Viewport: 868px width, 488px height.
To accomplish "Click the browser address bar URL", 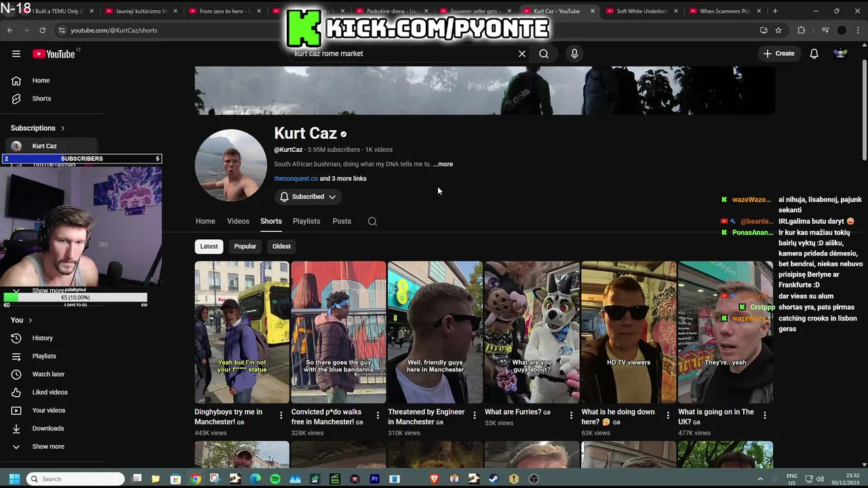I will point(114,30).
